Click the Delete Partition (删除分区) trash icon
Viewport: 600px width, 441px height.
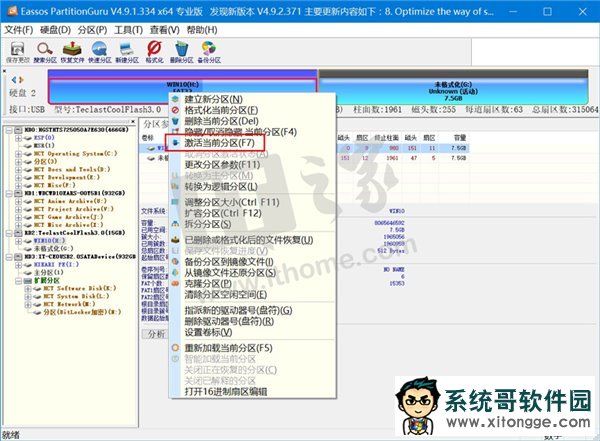[x=181, y=49]
